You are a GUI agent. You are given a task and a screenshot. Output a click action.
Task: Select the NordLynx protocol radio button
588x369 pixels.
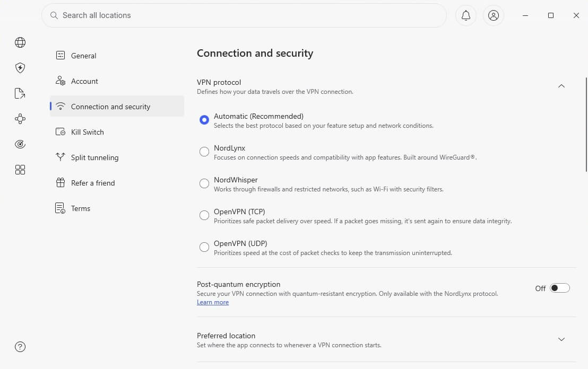[204, 152]
